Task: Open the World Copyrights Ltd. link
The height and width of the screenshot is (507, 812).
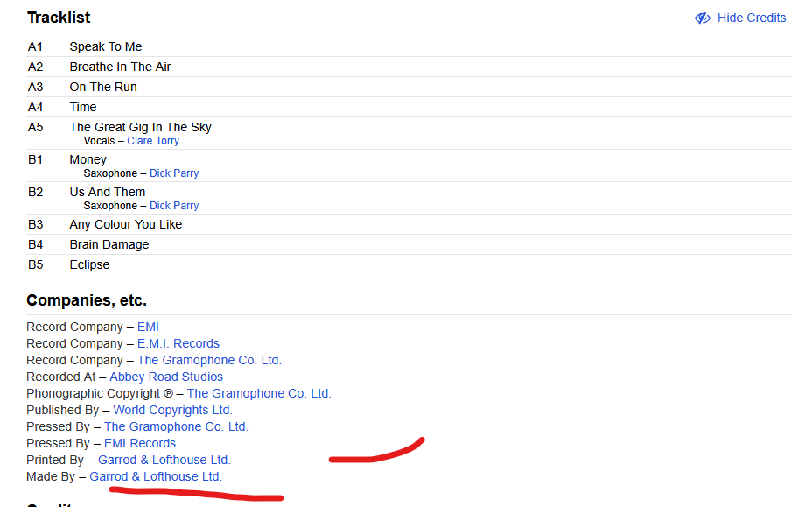Action: point(173,410)
